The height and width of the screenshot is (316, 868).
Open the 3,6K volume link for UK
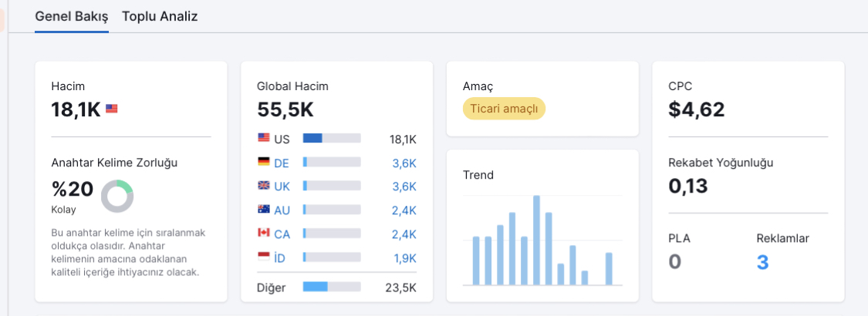point(404,187)
